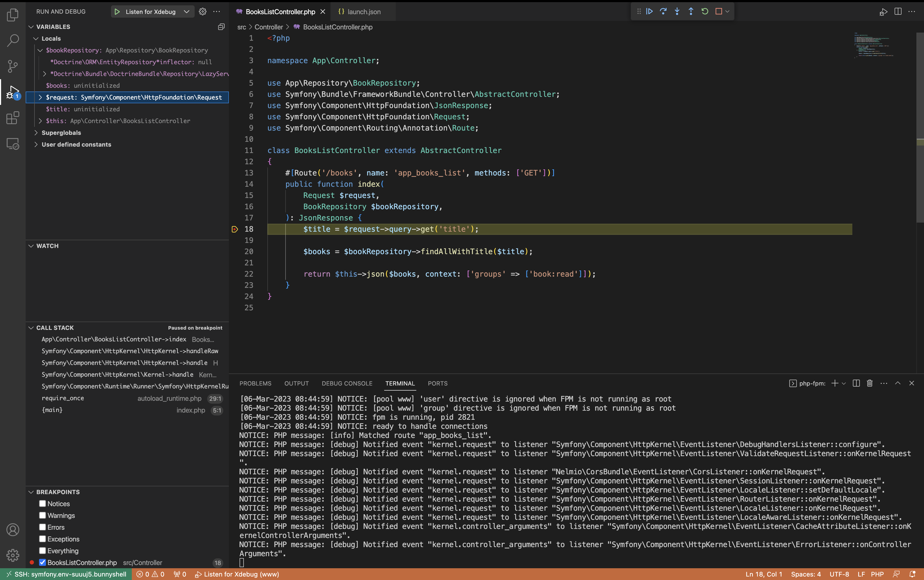
Task: Click Controller in the breadcrumb
Action: click(269, 27)
